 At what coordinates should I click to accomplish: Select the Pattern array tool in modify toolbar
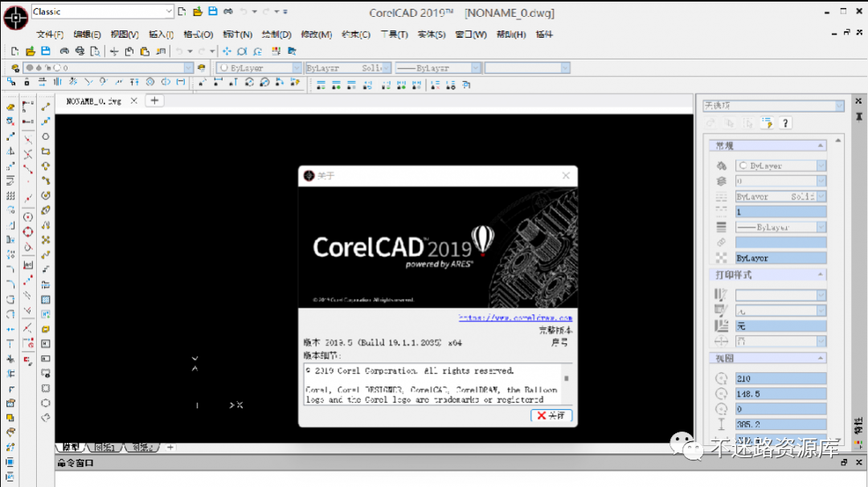[x=10, y=195]
